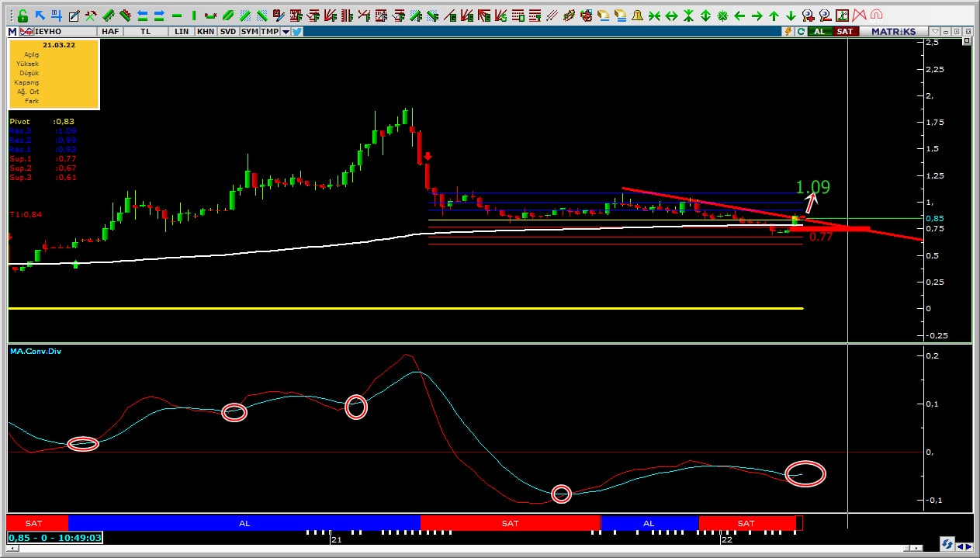Click the M icon beside symbol name
Viewport: 980px width, 558px height.
point(12,31)
